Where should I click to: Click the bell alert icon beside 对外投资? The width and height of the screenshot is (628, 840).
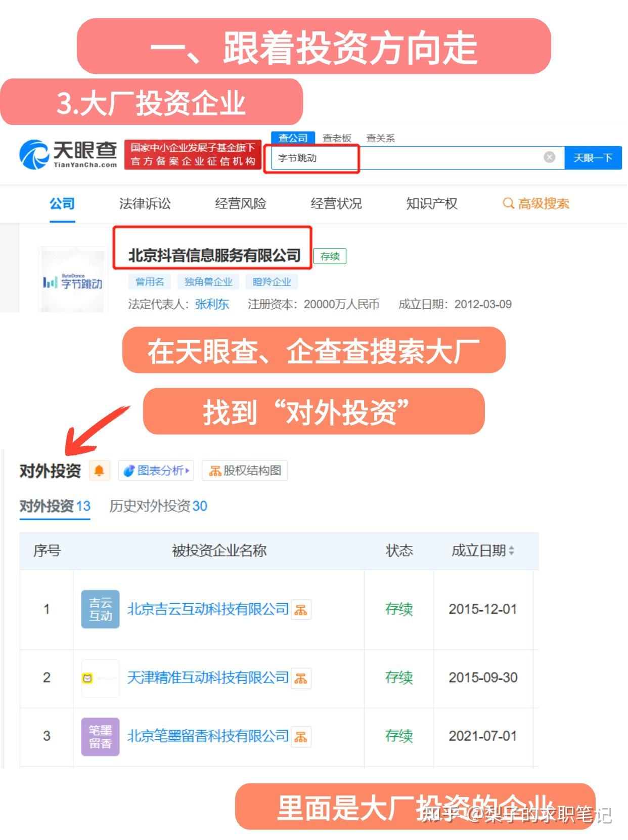pyautogui.click(x=99, y=471)
